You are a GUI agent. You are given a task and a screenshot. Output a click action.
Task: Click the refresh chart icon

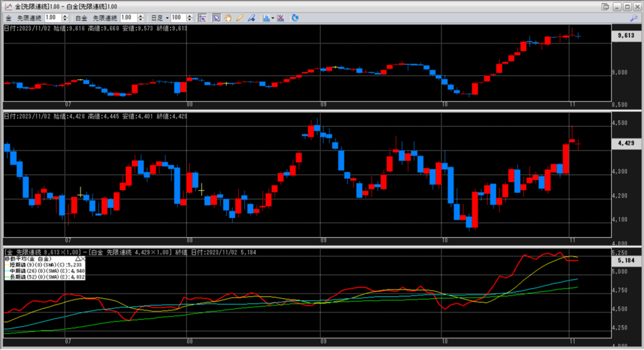pos(296,18)
